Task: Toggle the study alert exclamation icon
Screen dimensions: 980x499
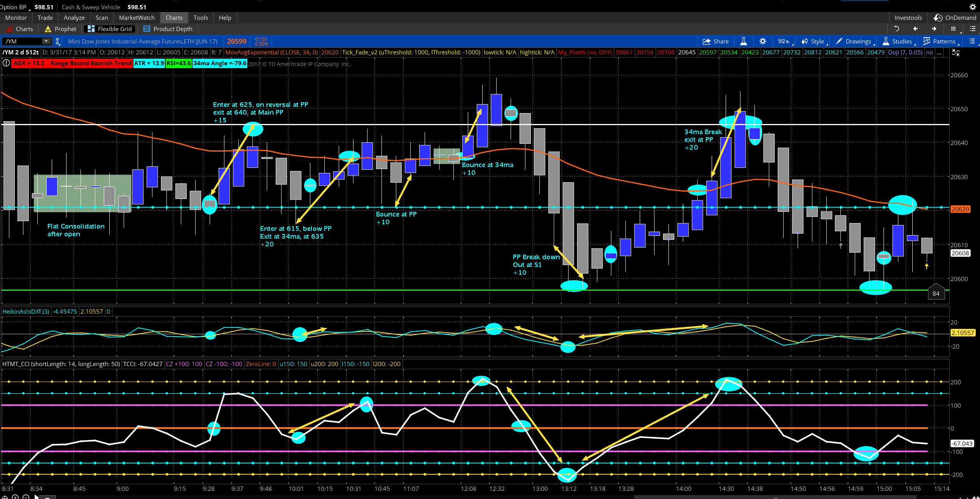Action: click(6, 63)
